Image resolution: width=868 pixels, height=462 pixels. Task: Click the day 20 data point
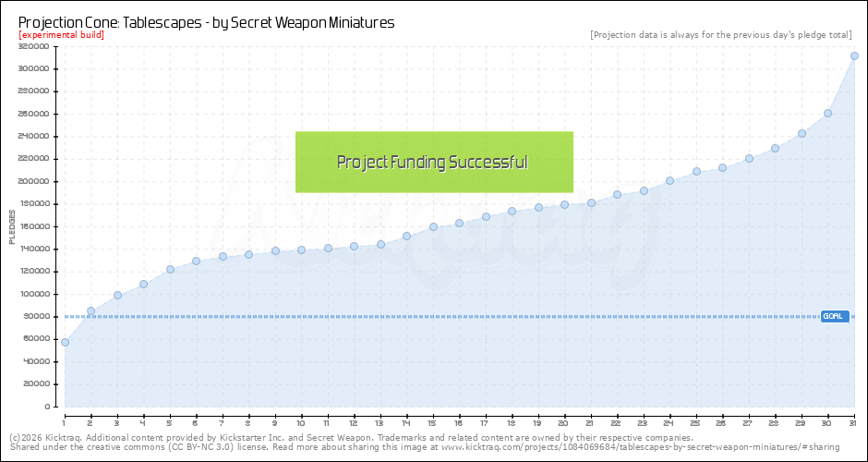pyautogui.click(x=564, y=204)
